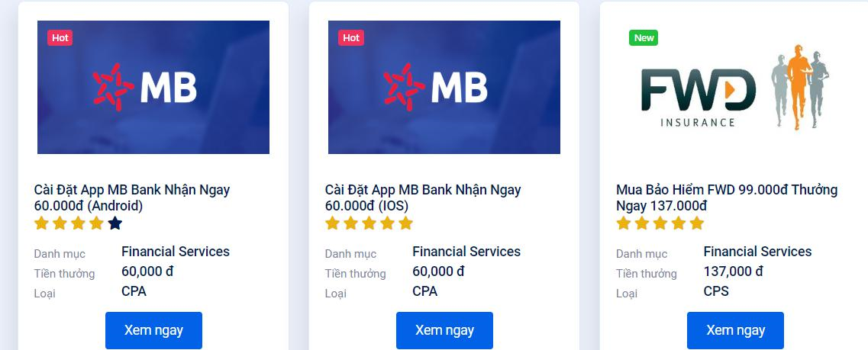Open the MB Bank IOS banner image
Image resolution: width=868 pixels, height=350 pixels.
click(x=444, y=88)
